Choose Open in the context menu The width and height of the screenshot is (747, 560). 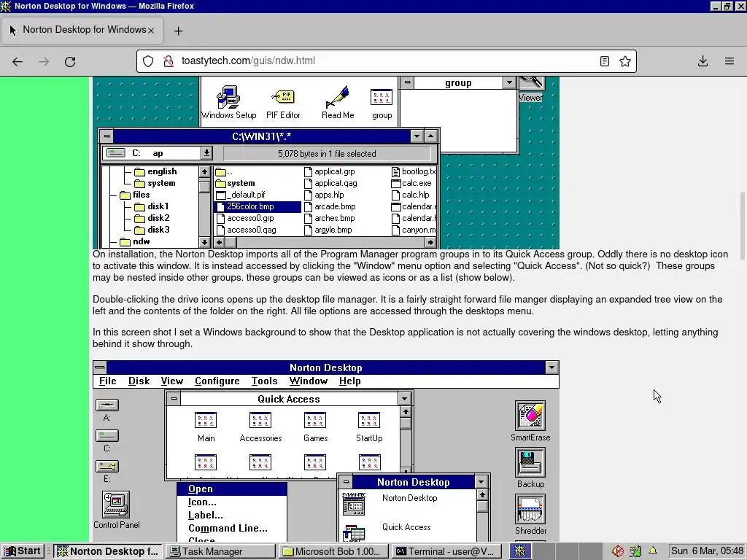(232, 489)
